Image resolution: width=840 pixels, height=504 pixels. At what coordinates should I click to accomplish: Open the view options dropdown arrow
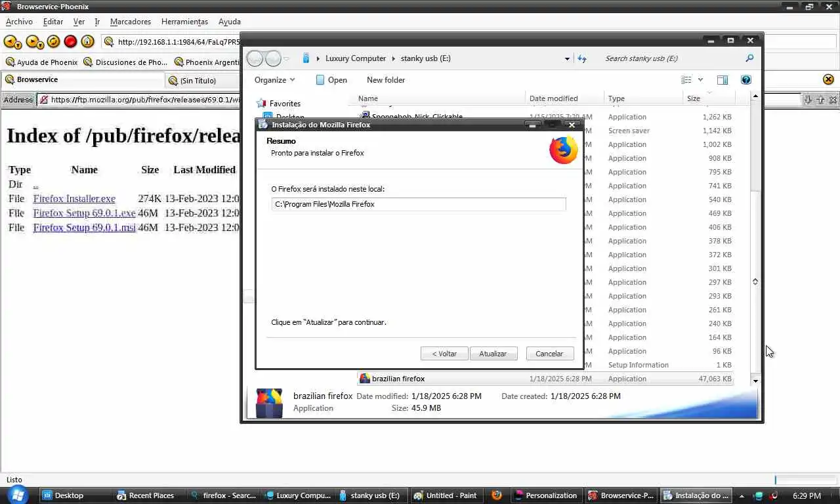click(x=700, y=80)
